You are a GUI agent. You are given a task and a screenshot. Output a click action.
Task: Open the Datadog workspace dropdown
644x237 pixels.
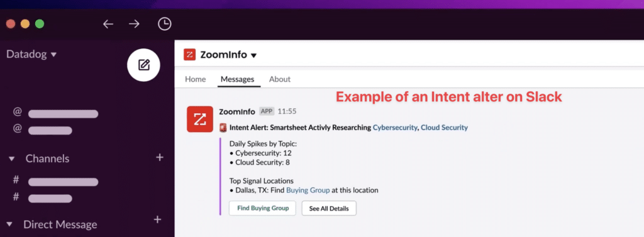(x=31, y=54)
